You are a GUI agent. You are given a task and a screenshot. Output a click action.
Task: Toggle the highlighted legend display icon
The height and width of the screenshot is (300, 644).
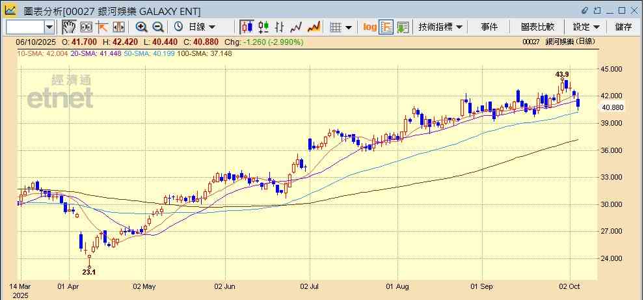[386, 27]
